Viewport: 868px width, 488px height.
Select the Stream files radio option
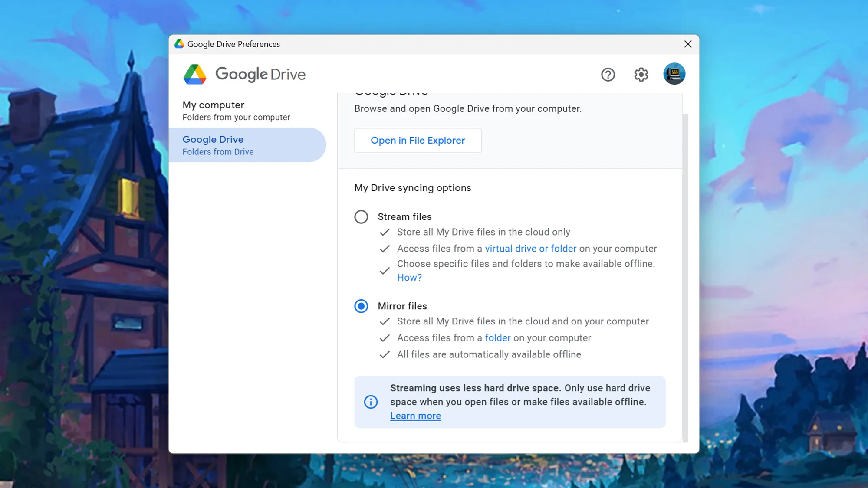point(361,217)
